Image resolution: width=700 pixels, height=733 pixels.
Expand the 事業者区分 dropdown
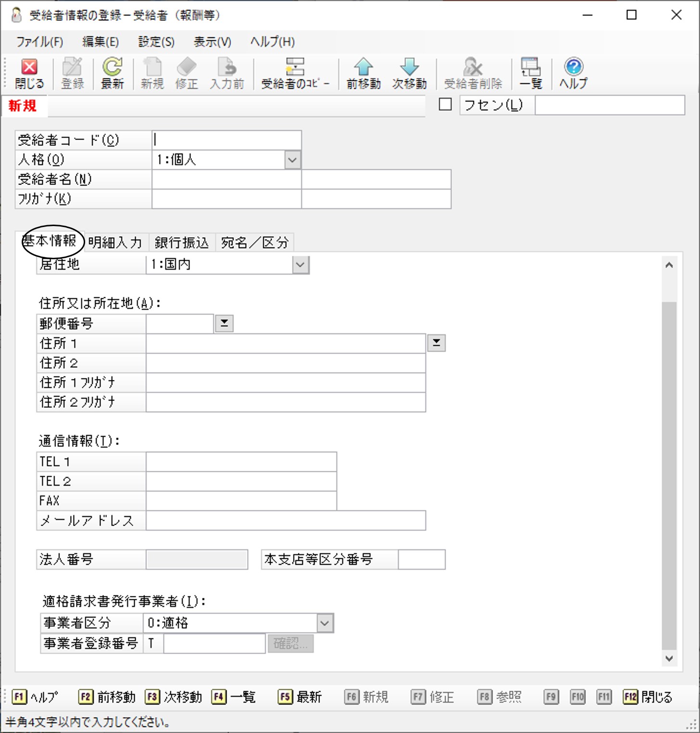click(325, 623)
